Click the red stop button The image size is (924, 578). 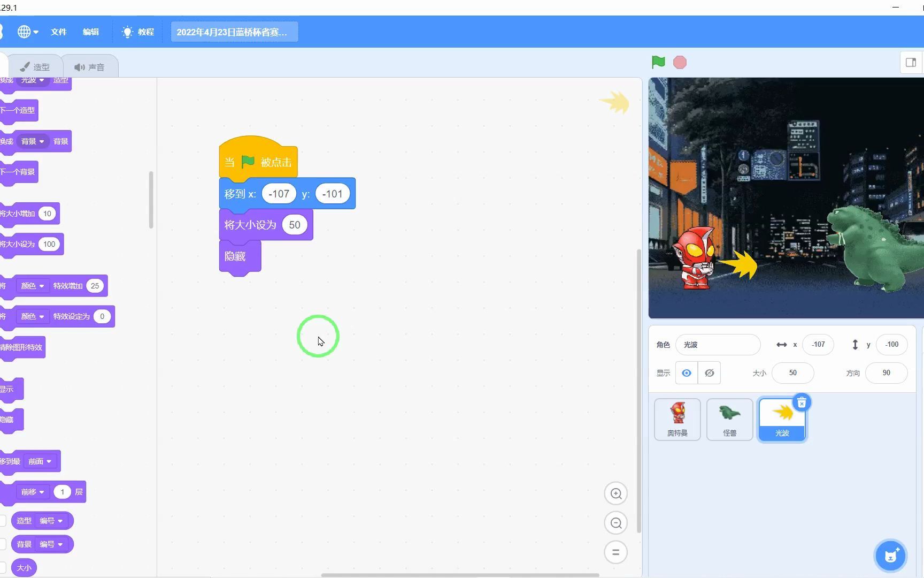pyautogui.click(x=680, y=63)
